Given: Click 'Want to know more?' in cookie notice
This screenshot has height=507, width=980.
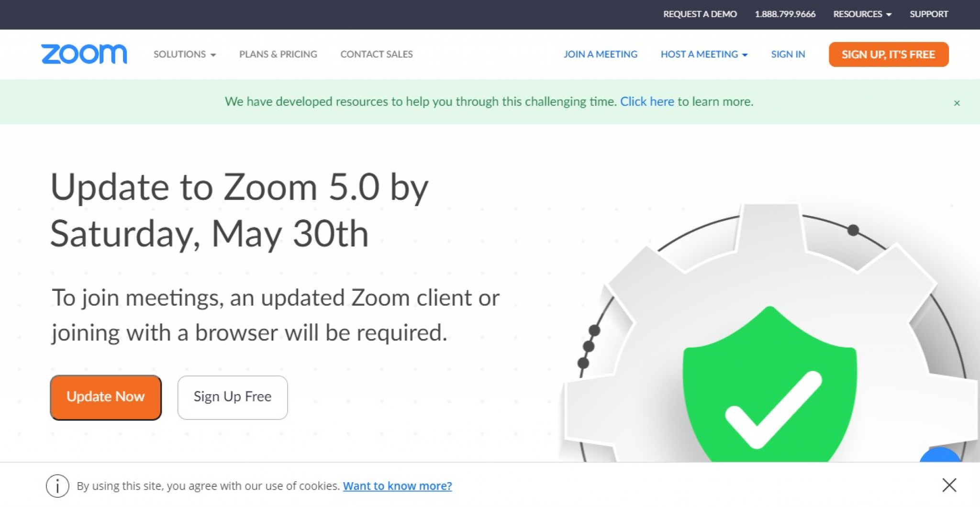Looking at the screenshot, I should click(398, 485).
